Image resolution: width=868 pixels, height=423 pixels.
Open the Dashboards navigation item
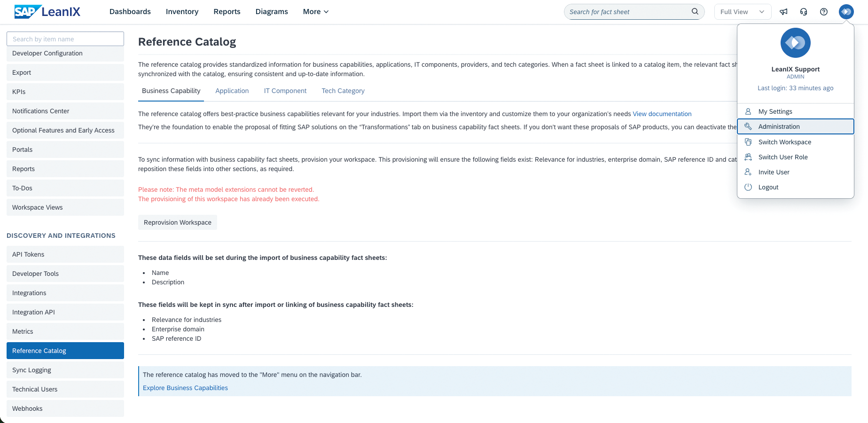click(130, 12)
